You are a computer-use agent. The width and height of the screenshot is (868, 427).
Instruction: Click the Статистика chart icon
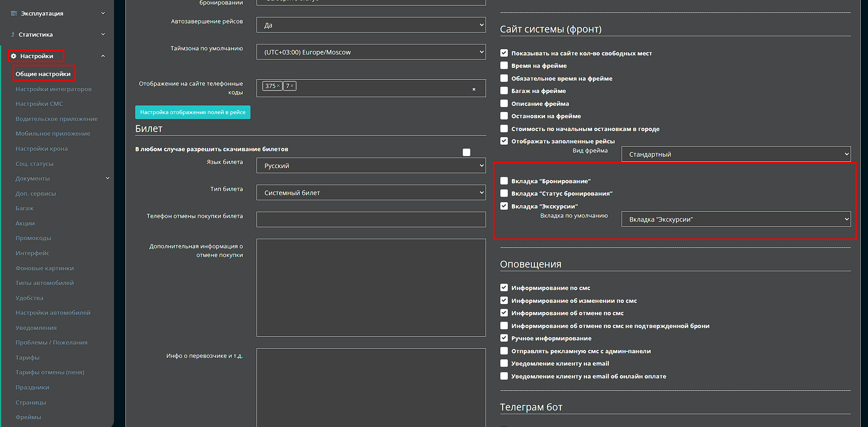(x=13, y=34)
